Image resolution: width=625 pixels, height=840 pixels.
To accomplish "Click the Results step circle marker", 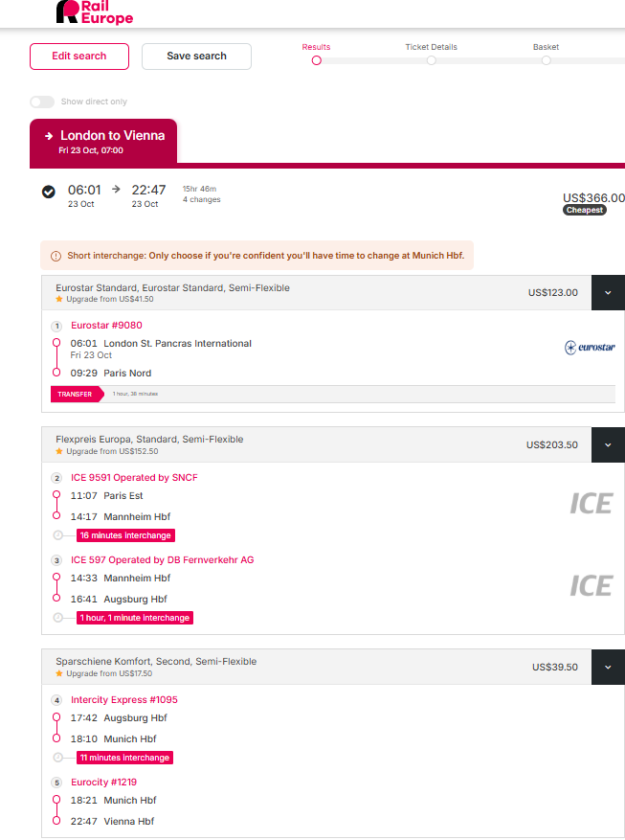I will (316, 60).
